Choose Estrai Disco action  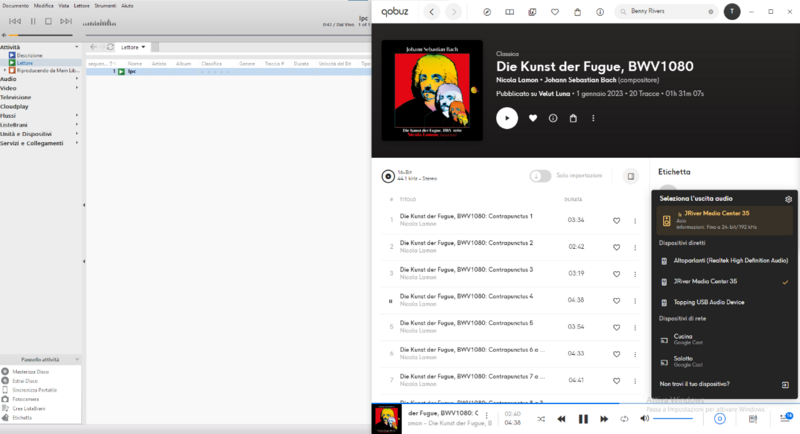pos(25,381)
